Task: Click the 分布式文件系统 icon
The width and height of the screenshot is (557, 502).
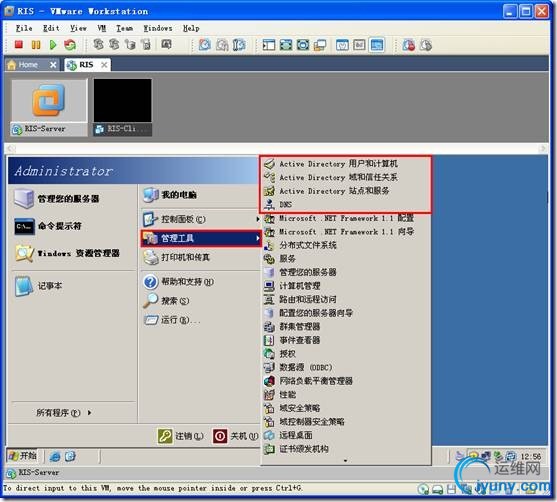Action: 269,245
